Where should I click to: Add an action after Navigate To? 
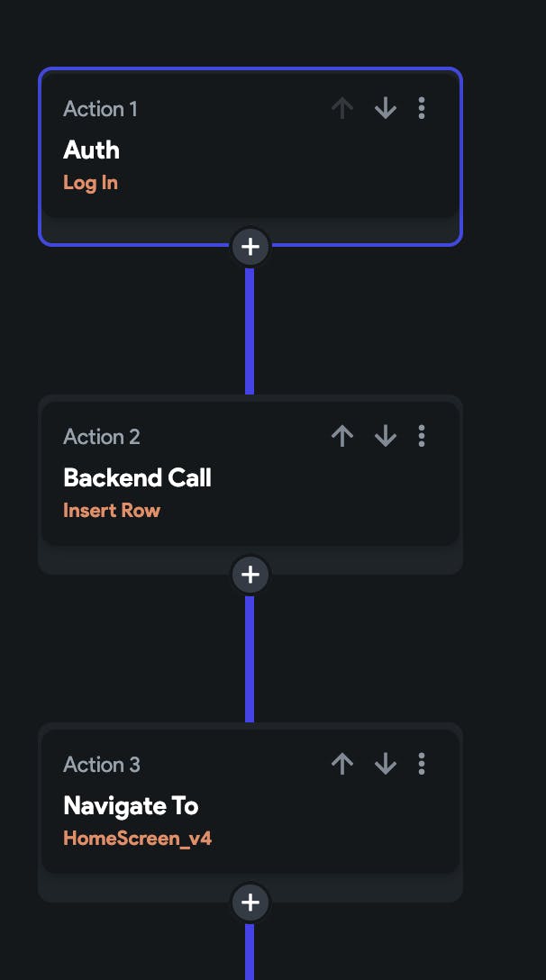pos(250,903)
